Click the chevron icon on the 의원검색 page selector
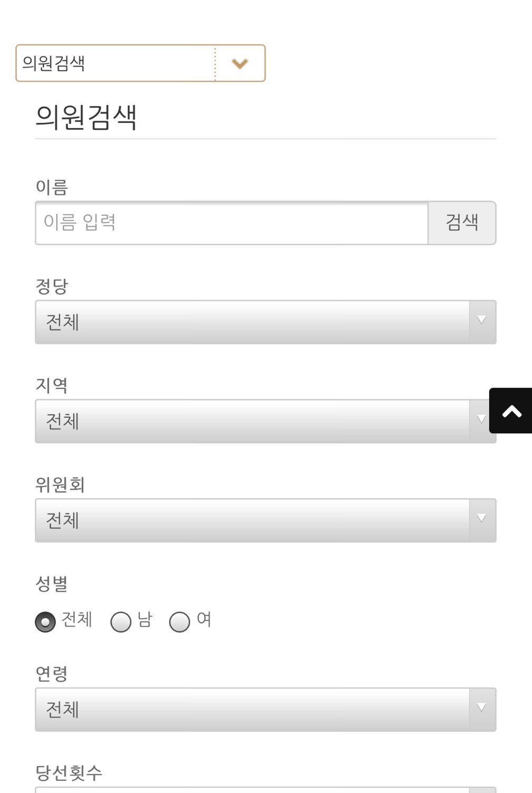Viewport: 532px width, 793px height. [241, 63]
